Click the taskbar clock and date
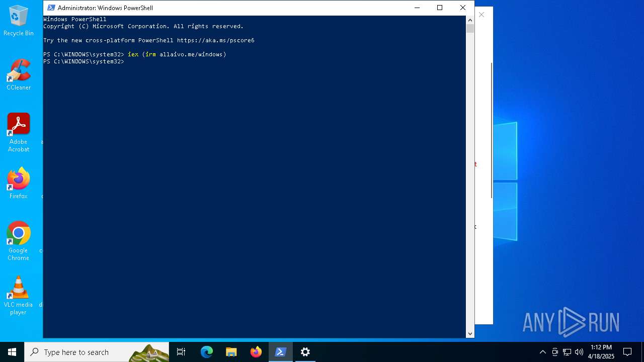 601,352
